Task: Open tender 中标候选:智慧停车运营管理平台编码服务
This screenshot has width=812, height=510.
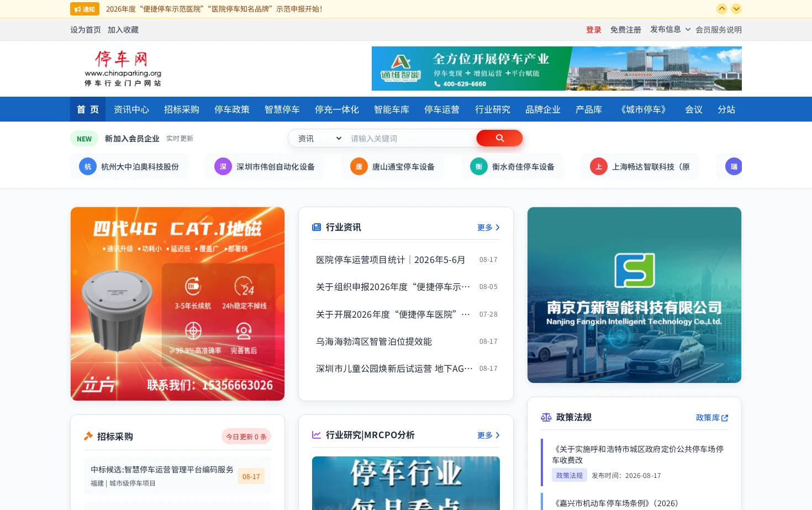Action: click(162, 470)
